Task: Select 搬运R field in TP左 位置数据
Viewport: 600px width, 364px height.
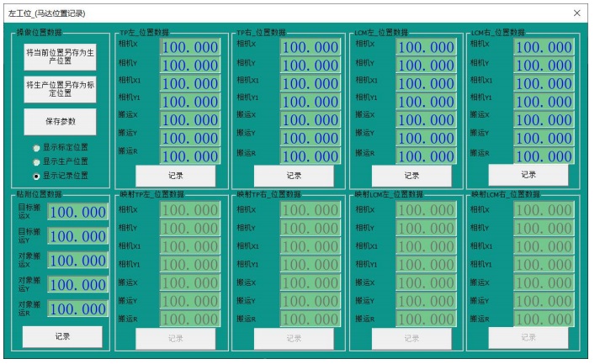Action: [x=189, y=156]
